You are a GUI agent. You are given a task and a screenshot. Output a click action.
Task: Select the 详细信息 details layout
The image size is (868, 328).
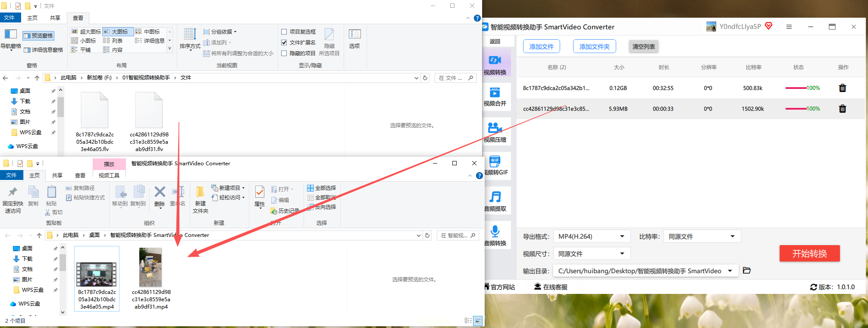(x=150, y=41)
